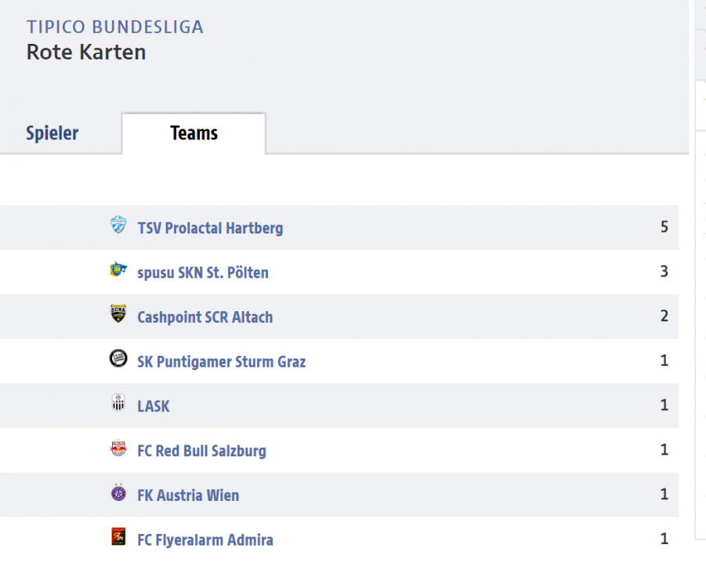This screenshot has height=588, width=706.
Task: Click the Red Bull Salzburg logo
Action: [x=118, y=448]
